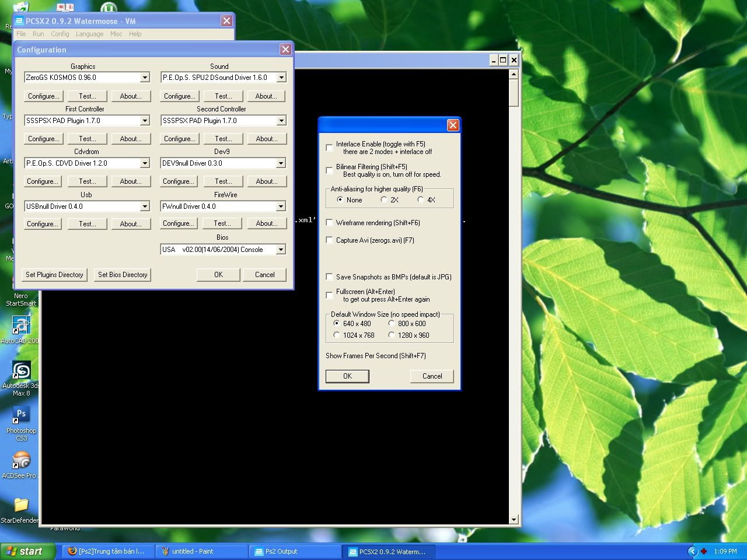Switch to untitled - Paint in the taskbar

202,551
